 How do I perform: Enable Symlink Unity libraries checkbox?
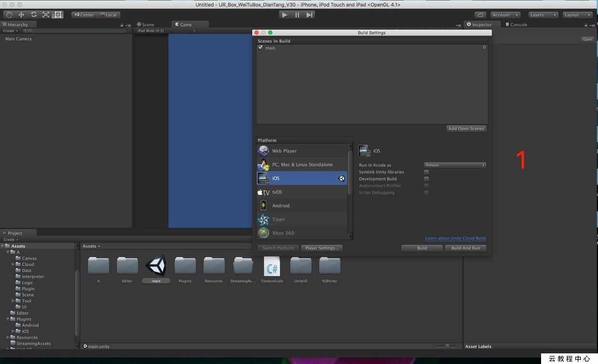pos(426,172)
